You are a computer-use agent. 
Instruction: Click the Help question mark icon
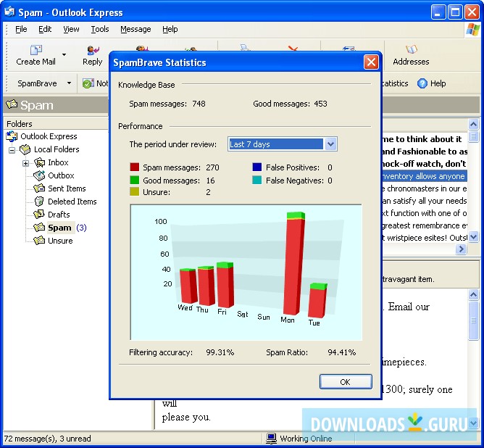(x=422, y=83)
